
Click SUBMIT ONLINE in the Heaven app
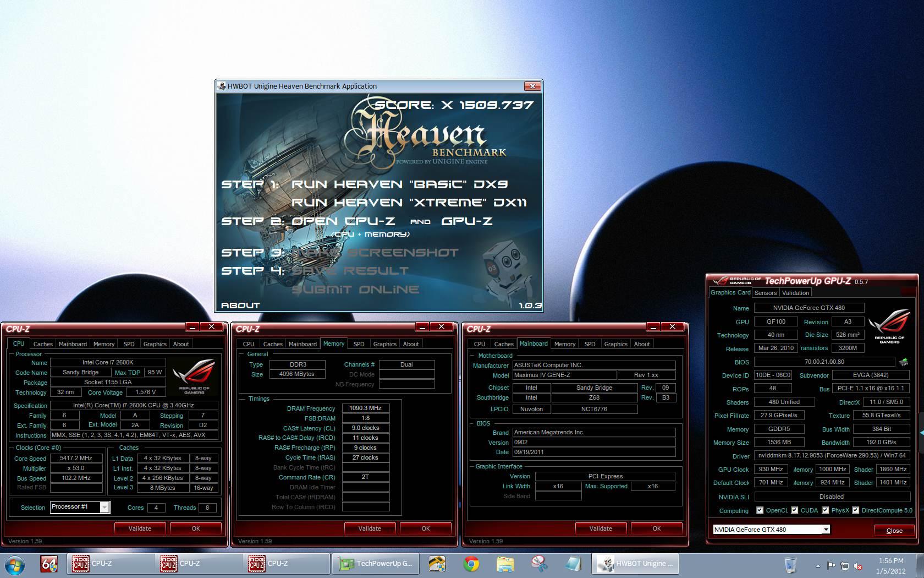[x=355, y=290]
